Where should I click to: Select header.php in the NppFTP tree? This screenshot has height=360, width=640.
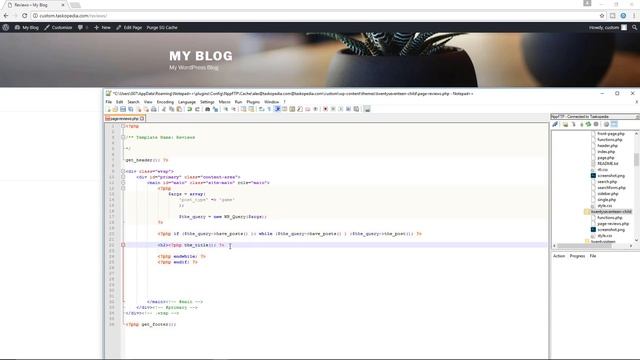click(607, 146)
